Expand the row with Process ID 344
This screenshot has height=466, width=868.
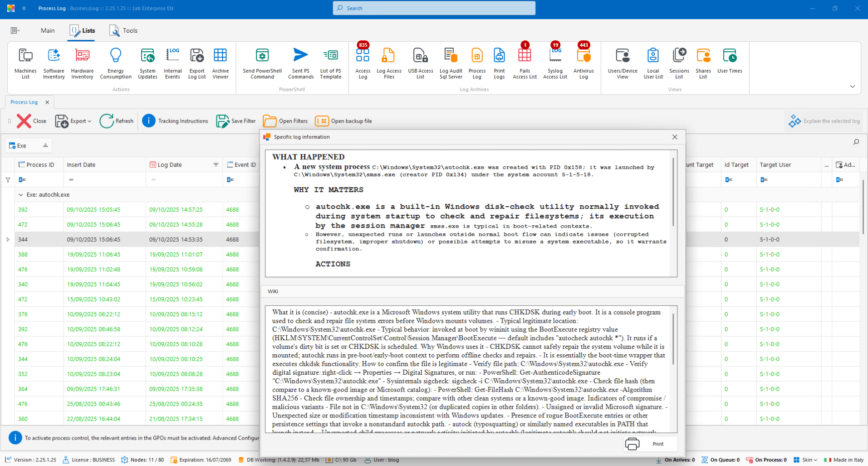point(8,239)
